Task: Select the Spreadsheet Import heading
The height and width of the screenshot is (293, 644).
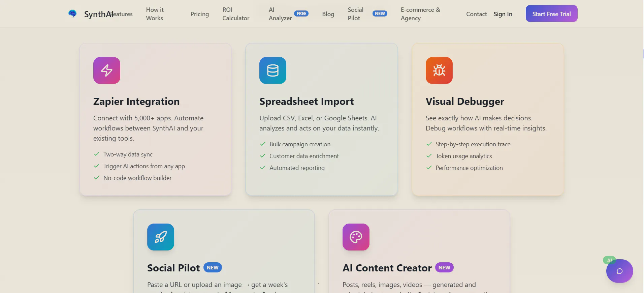Action: click(x=307, y=101)
